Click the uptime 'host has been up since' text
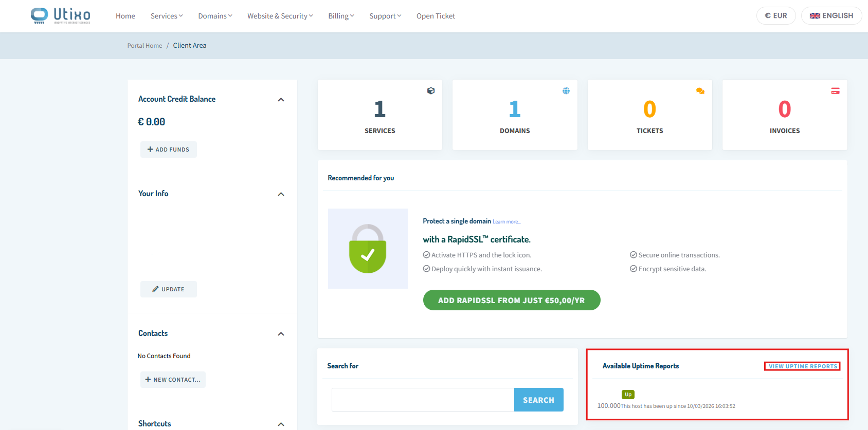 [678, 406]
